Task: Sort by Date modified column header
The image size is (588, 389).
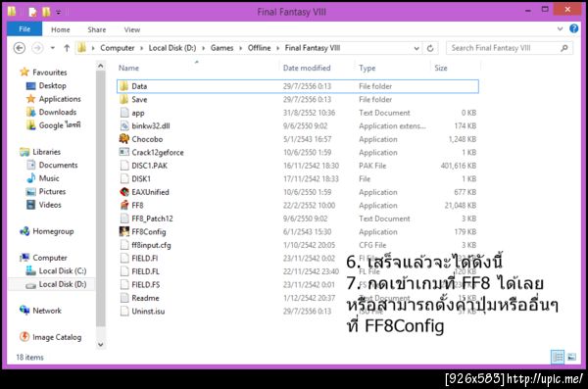Action: point(307,68)
